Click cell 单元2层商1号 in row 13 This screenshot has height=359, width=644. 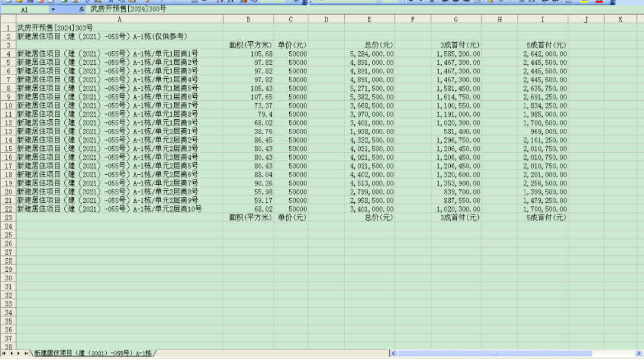[x=119, y=131]
